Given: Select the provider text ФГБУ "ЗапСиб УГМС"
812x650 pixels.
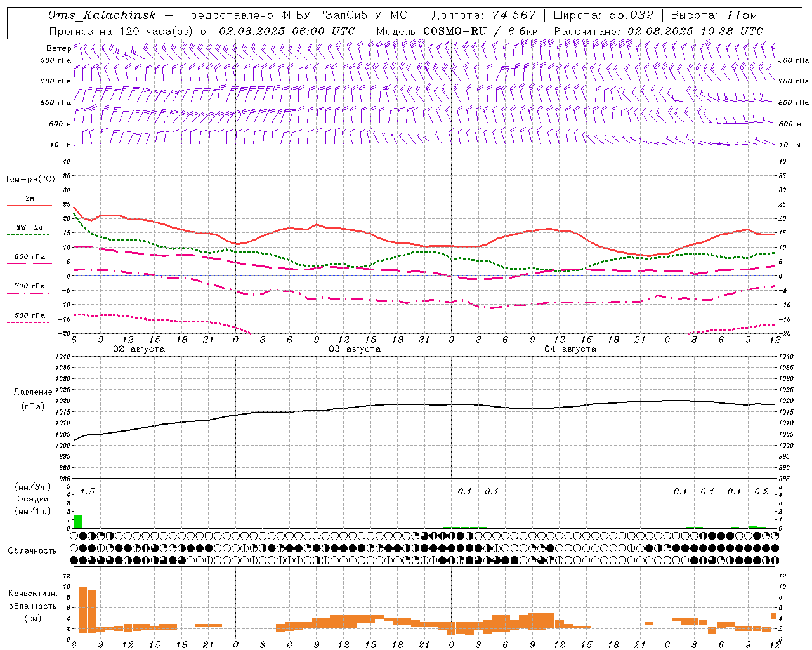Looking at the screenshot, I should 346,15.
